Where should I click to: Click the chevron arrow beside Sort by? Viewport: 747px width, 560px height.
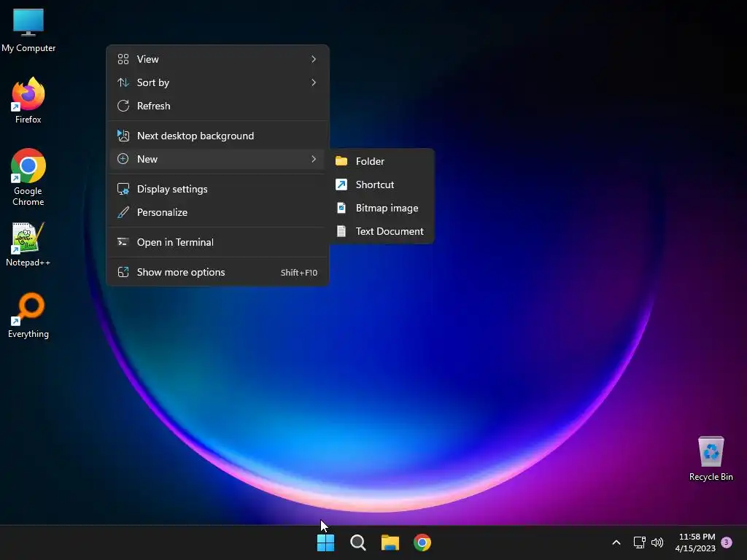tap(314, 82)
